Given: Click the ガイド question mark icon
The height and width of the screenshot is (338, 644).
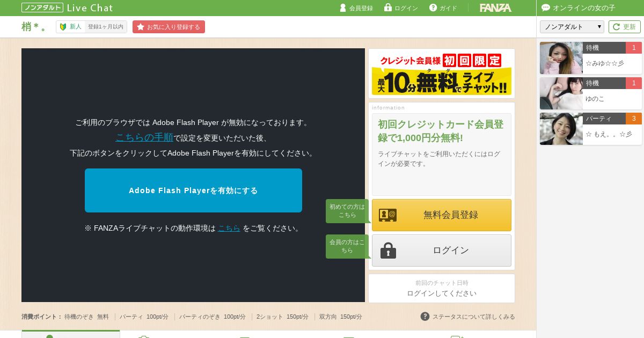Looking at the screenshot, I should [x=433, y=8].
